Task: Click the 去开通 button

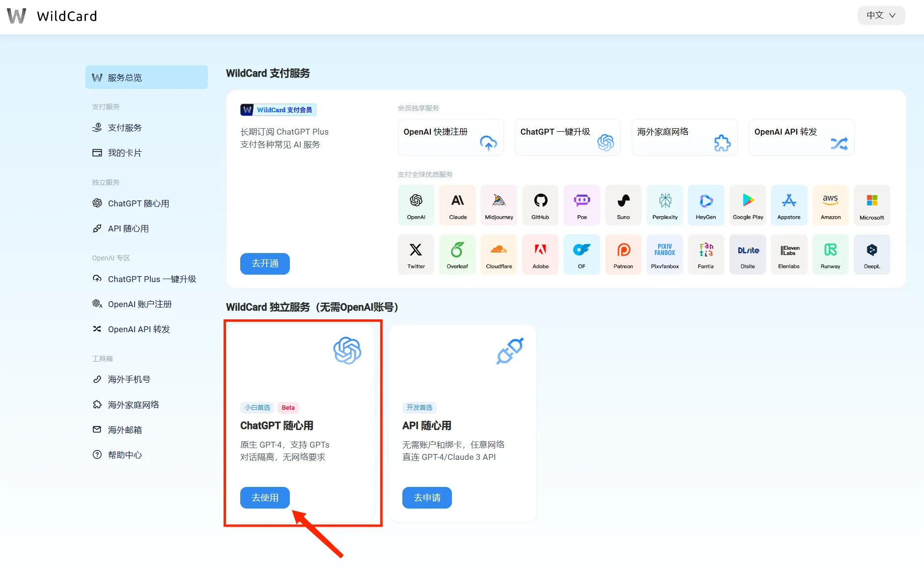Action: coord(265,263)
